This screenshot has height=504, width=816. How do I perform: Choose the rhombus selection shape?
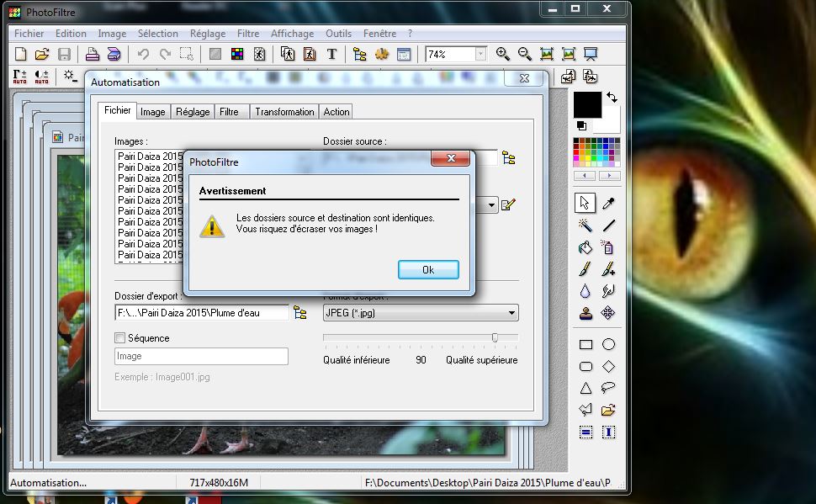tap(608, 367)
